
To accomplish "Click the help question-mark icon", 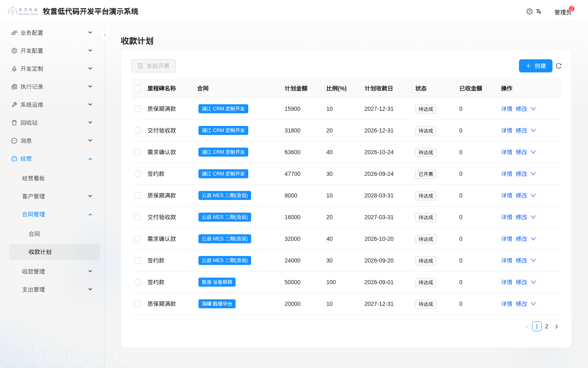I will click(530, 11).
